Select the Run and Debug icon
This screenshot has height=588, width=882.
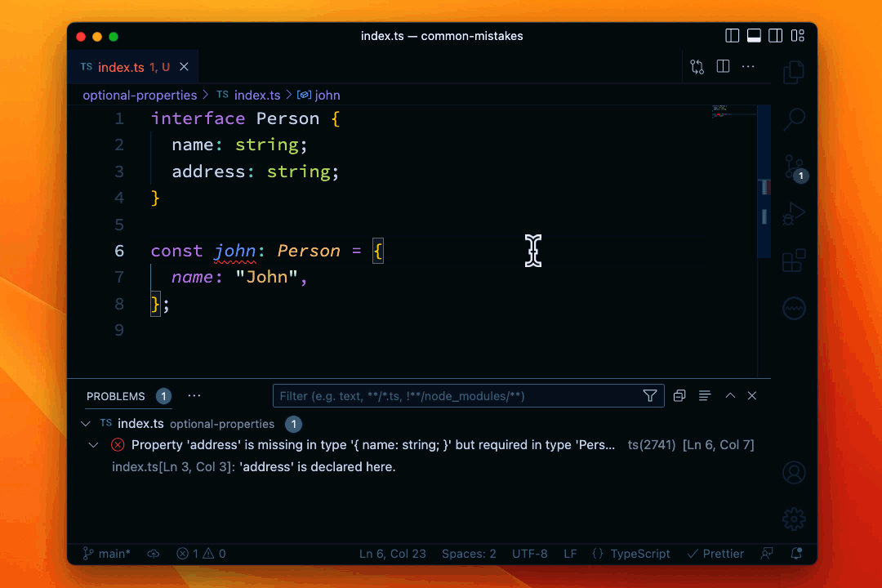[793, 214]
